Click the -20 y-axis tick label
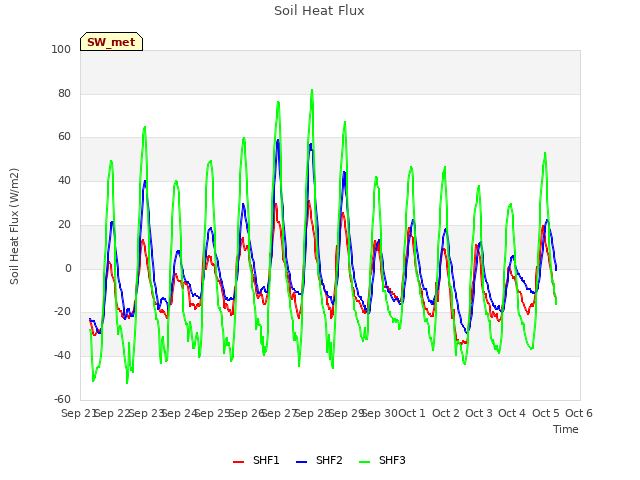 (x=62, y=312)
